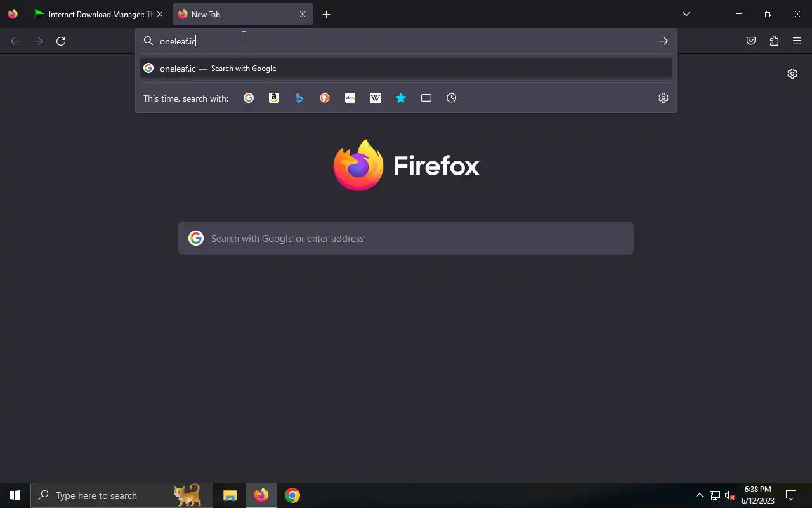The height and width of the screenshot is (508, 812).
Task: Click Windows 'Type here to search' box
Action: 122,495
